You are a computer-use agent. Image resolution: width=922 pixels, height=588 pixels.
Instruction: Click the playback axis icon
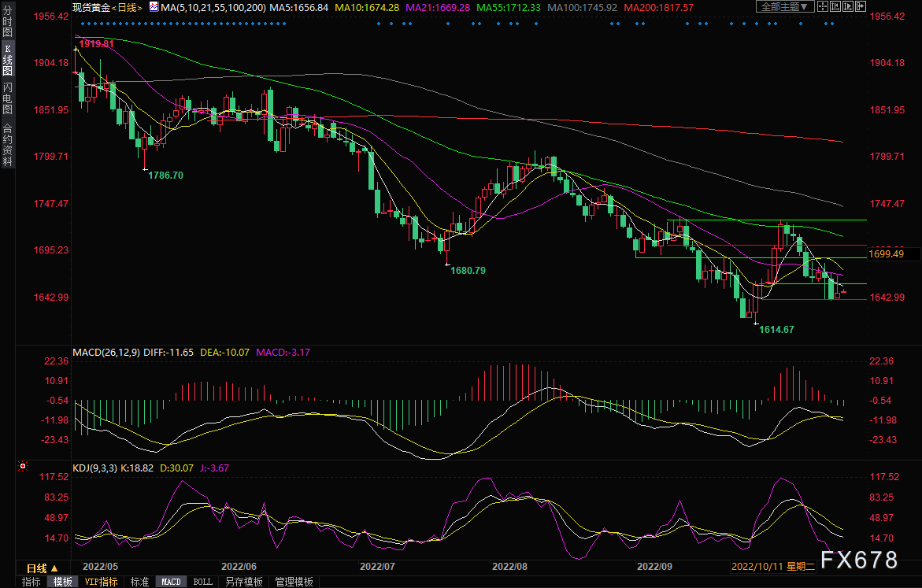tap(848, 7)
